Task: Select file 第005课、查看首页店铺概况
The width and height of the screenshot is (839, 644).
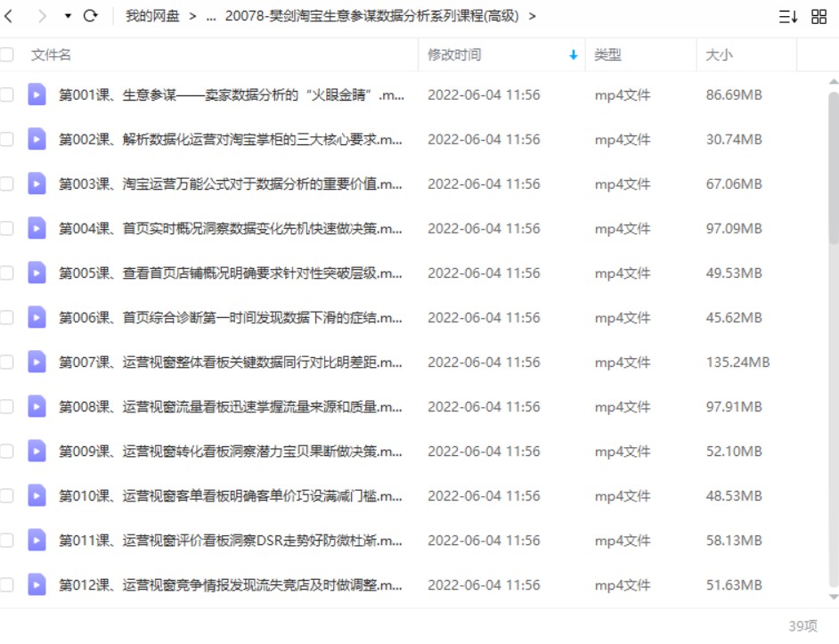Action: 230,273
